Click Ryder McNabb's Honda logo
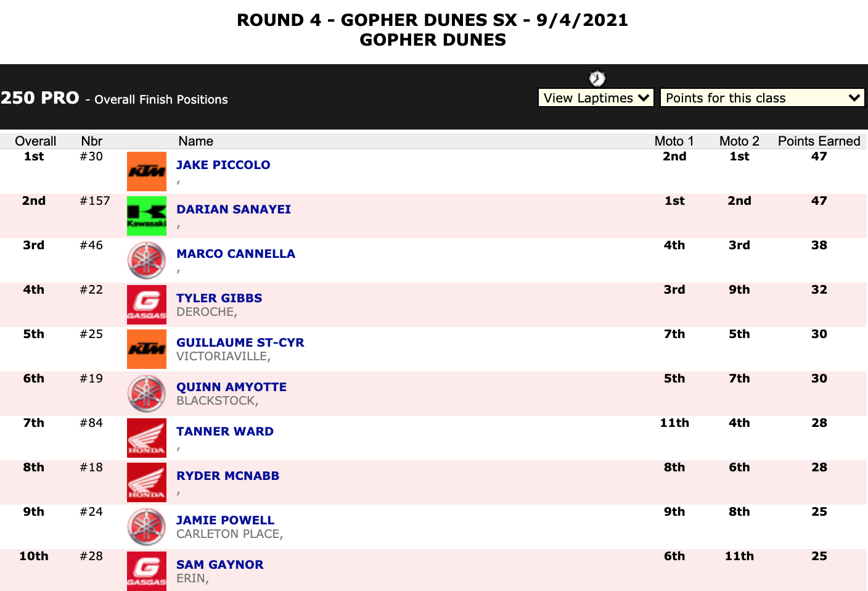Image resolution: width=868 pixels, height=591 pixels. 147,482
